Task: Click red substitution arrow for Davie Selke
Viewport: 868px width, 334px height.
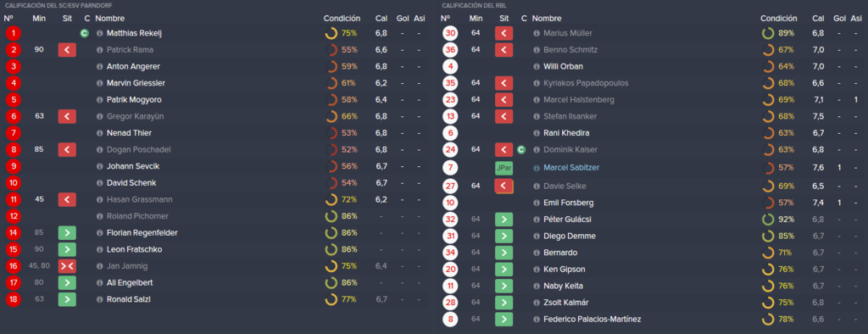Action: click(x=504, y=186)
